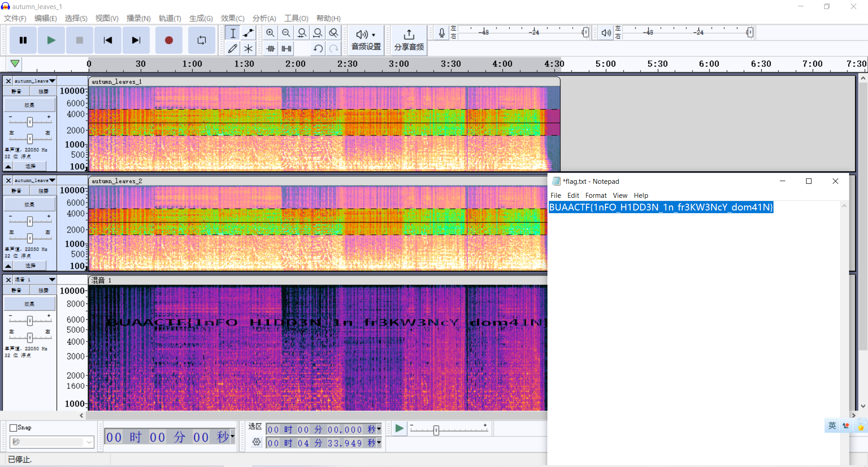Image resolution: width=868 pixels, height=467 pixels.
Task: Click the Zoom In magnifier
Action: [x=270, y=33]
